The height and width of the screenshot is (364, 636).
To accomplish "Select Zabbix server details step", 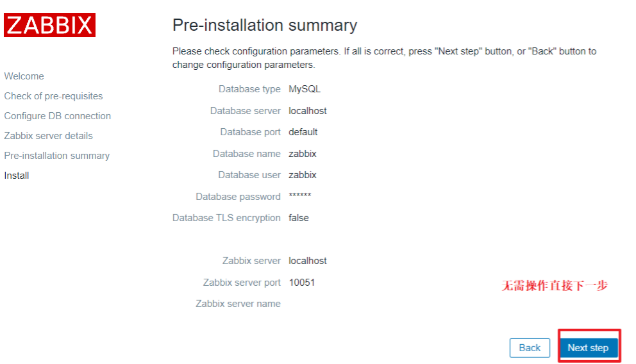I will (49, 136).
